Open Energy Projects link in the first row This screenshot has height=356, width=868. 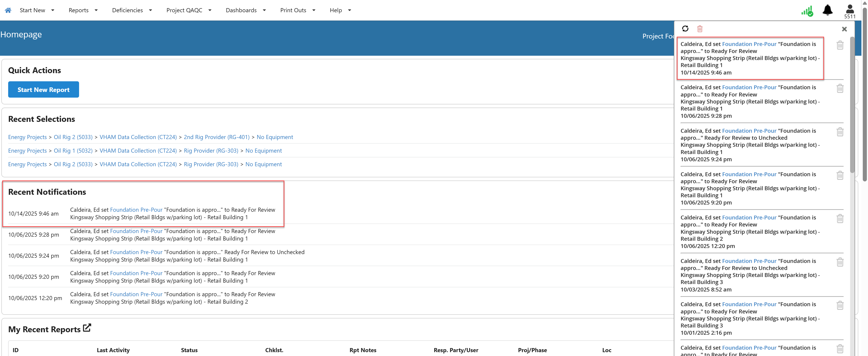pyautogui.click(x=28, y=137)
